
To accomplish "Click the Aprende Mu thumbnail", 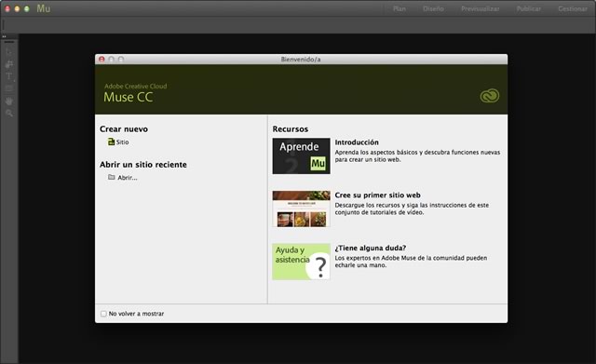I will pos(301,155).
